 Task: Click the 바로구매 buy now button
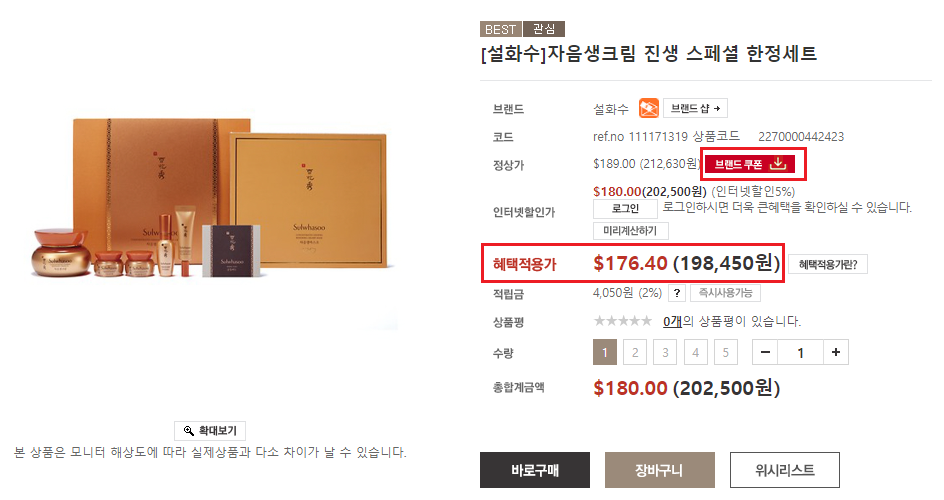pyautogui.click(x=535, y=470)
